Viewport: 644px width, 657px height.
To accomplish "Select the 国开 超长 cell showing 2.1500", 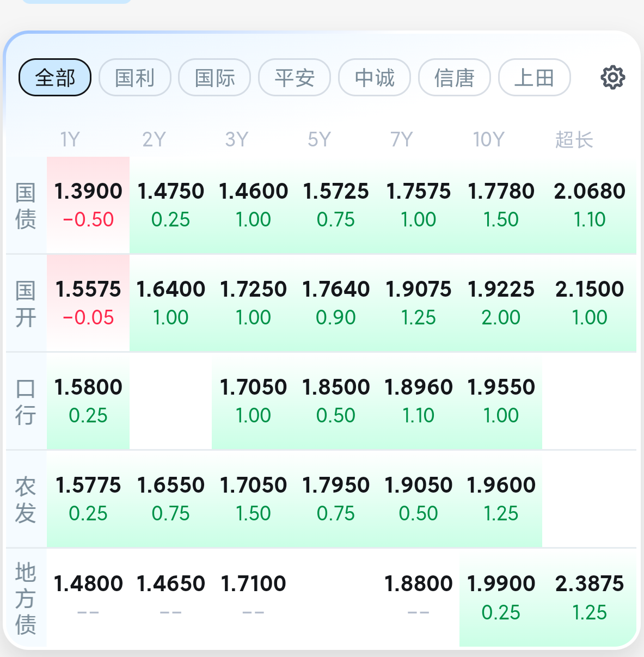I will click(590, 303).
